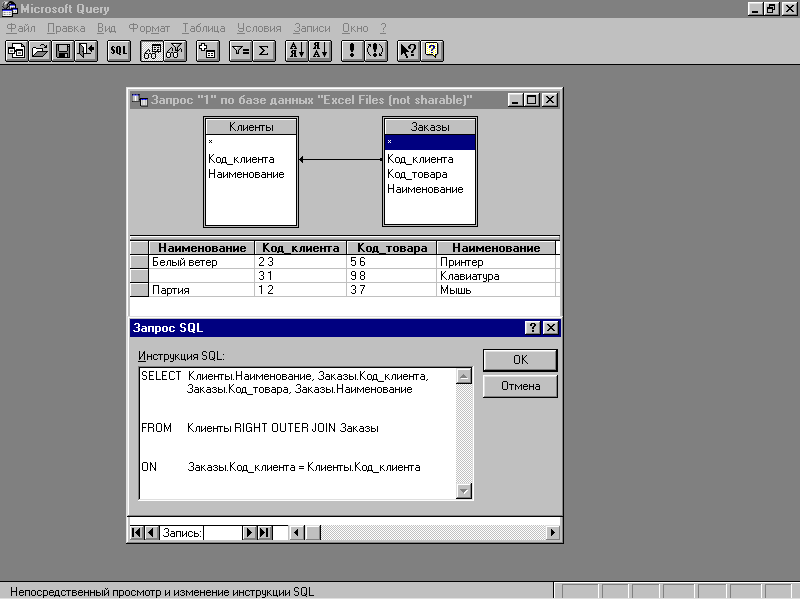The height and width of the screenshot is (600, 800).
Task: Sort descending with the toolbar icon
Action: click(x=320, y=51)
